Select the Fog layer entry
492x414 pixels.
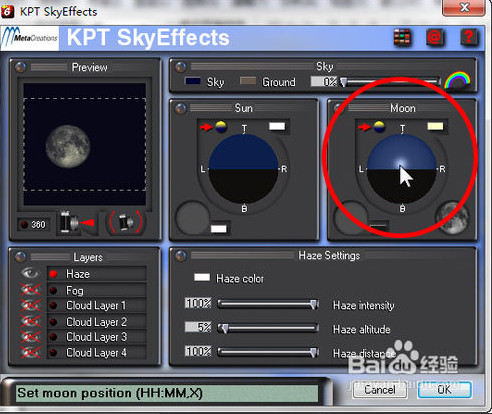(x=97, y=290)
